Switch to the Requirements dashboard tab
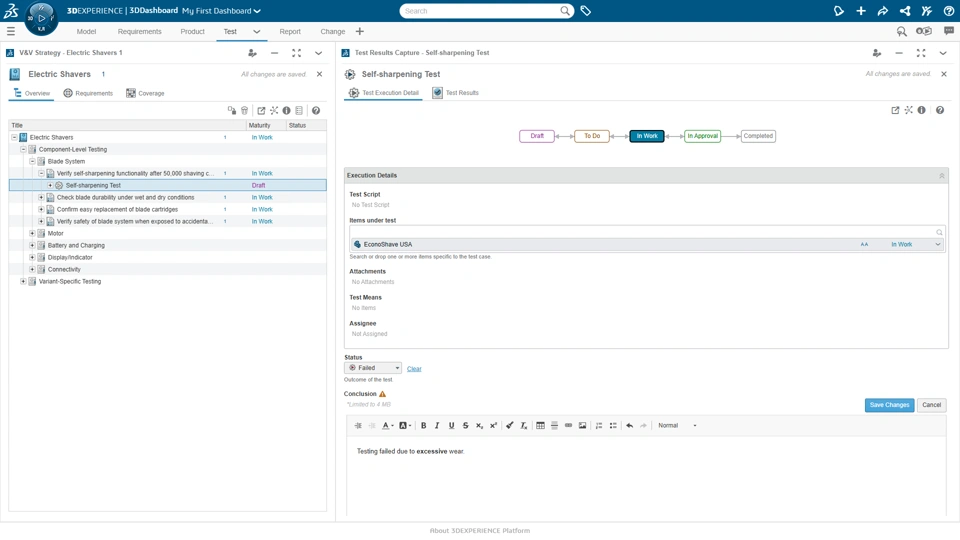This screenshot has width=960, height=540. (140, 31)
